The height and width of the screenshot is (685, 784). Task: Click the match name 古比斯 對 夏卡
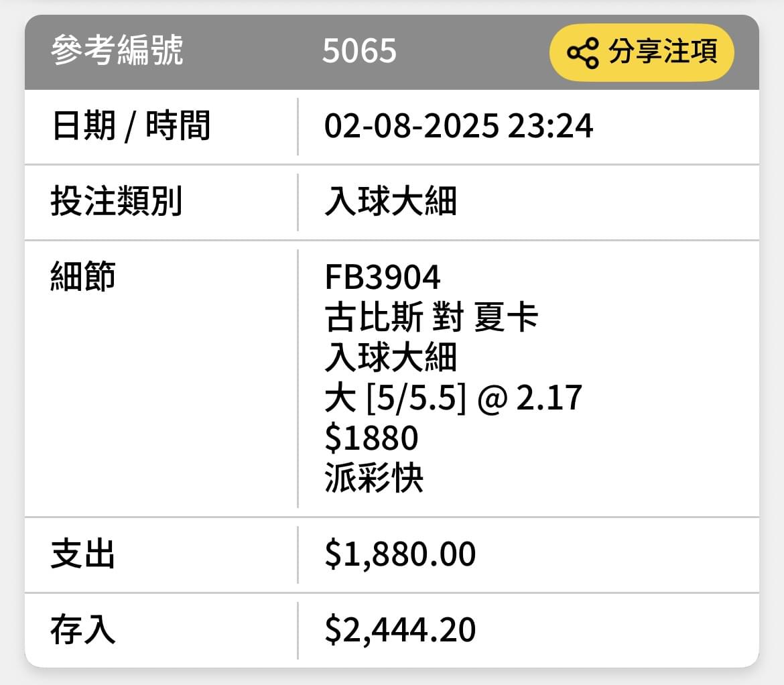(431, 317)
